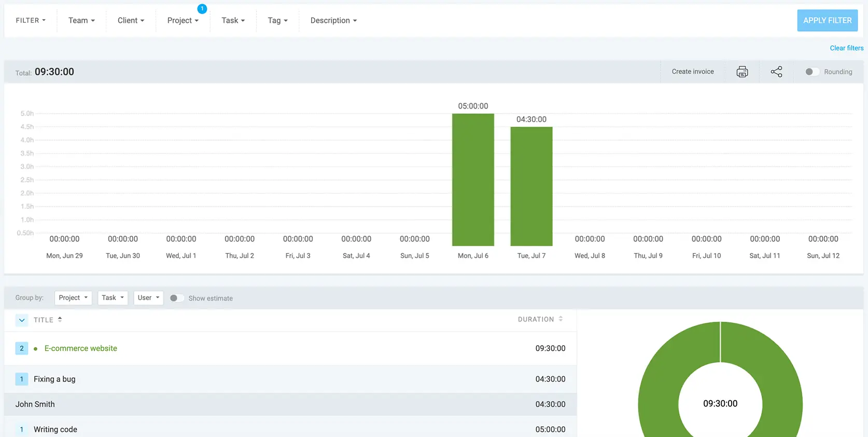Image resolution: width=868 pixels, height=437 pixels.
Task: Click the print report icon
Action: point(742,72)
